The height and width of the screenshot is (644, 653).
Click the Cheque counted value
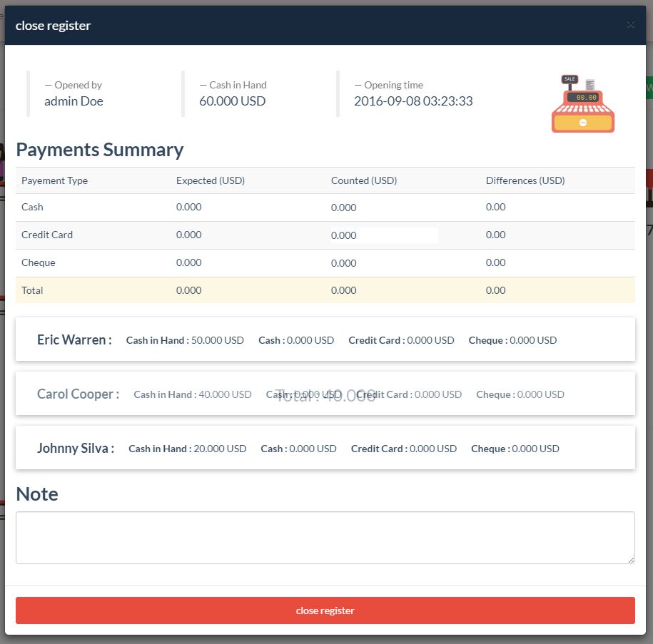tap(344, 263)
